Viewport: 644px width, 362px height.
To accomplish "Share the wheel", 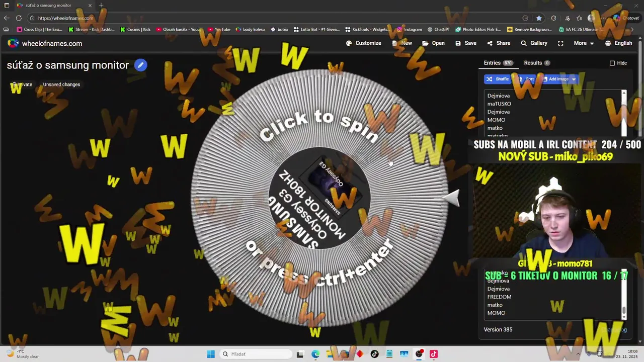I will point(499,43).
